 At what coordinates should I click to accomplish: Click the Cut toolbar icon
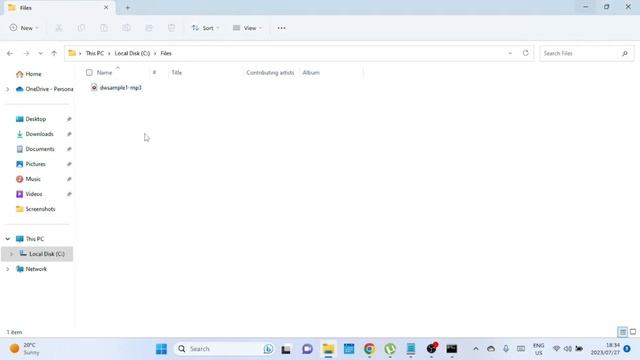tap(59, 28)
